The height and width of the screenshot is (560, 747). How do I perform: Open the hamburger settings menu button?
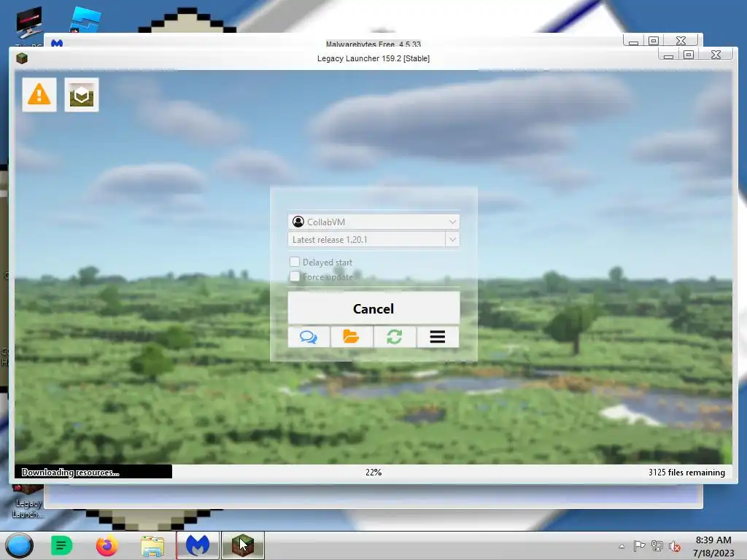coord(438,337)
